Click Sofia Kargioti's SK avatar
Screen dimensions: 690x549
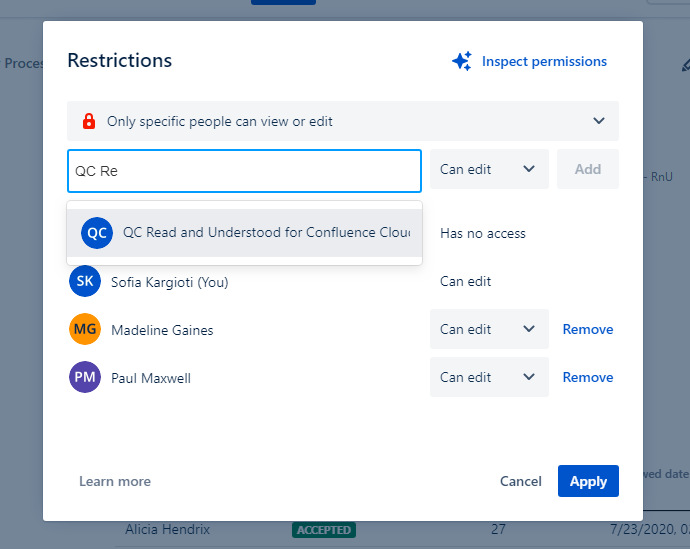[85, 282]
